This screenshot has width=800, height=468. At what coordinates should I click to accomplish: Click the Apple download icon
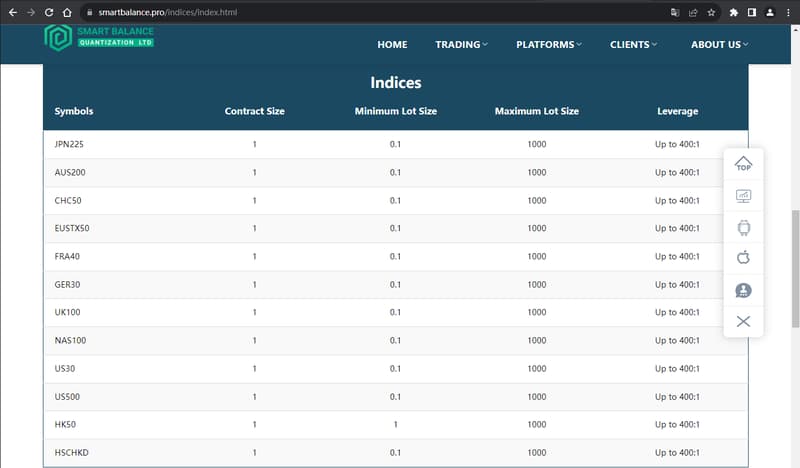[743, 257]
